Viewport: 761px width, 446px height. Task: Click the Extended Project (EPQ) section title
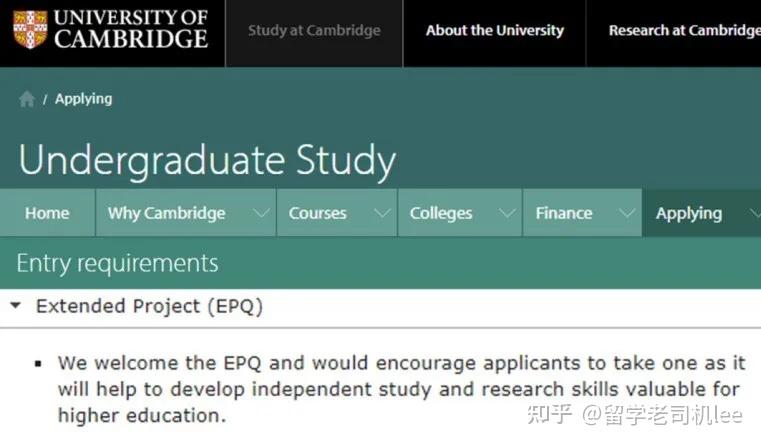pyautogui.click(x=149, y=307)
